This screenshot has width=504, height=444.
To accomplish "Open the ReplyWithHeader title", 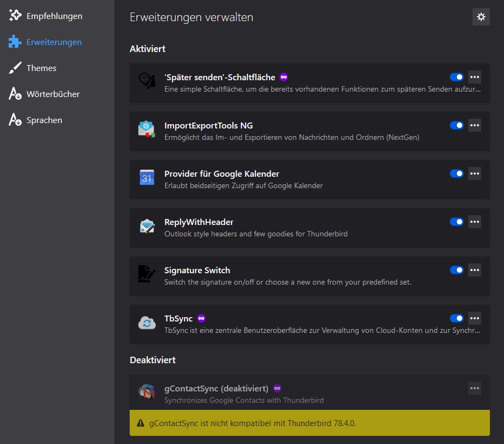I will 199,222.
